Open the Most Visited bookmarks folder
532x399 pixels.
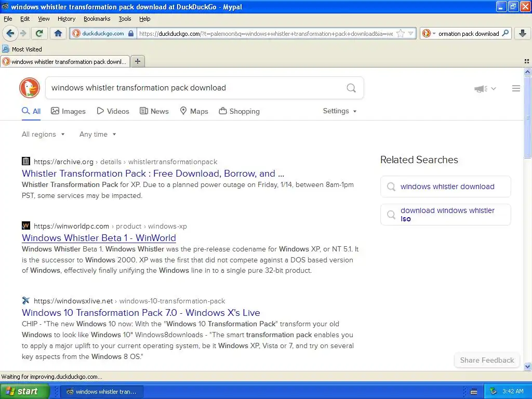click(x=22, y=49)
